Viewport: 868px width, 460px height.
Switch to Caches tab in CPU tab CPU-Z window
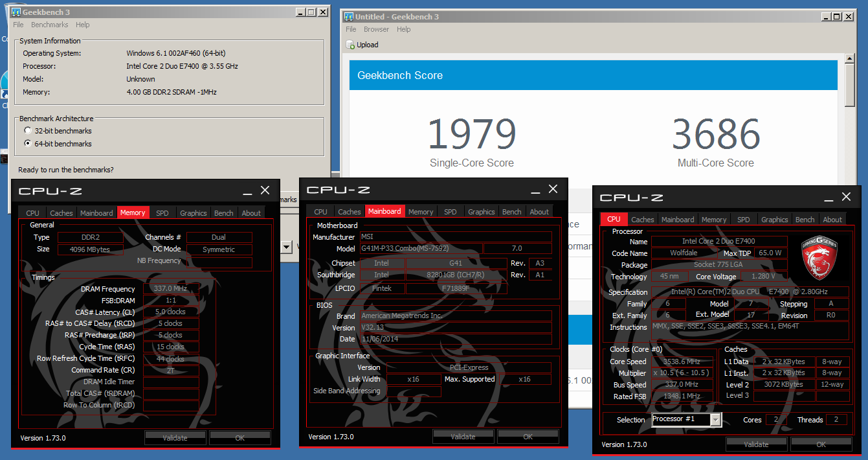click(643, 219)
